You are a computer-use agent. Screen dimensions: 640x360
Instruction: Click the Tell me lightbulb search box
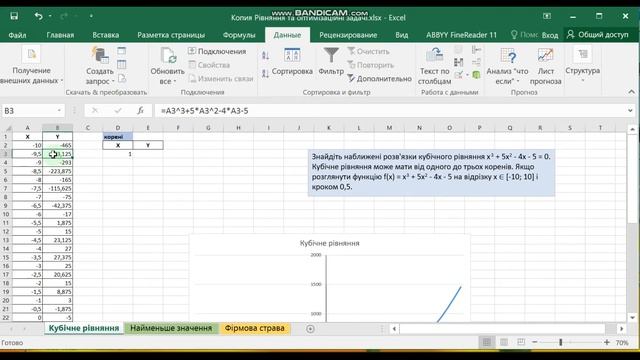(x=524, y=35)
